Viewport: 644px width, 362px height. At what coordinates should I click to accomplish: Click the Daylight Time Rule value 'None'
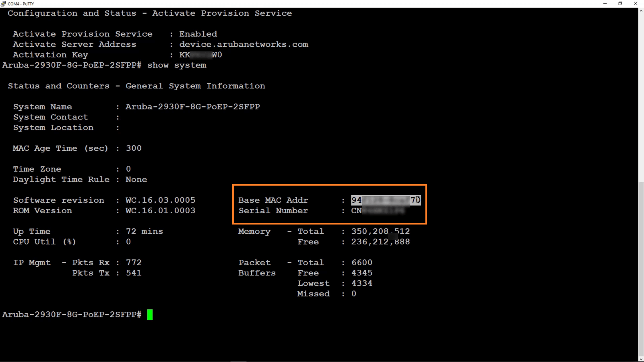[136, 179]
